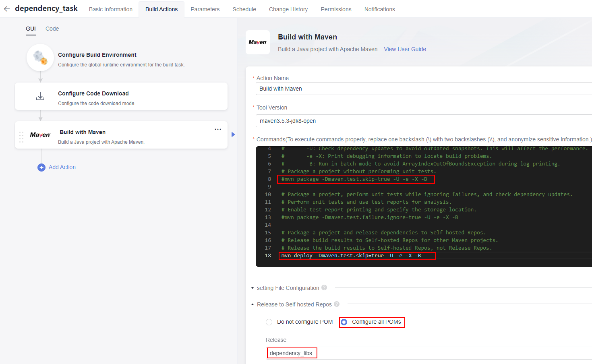Click the Maven logo in the header panel
Screen dimensions: 592x364
tap(258, 42)
